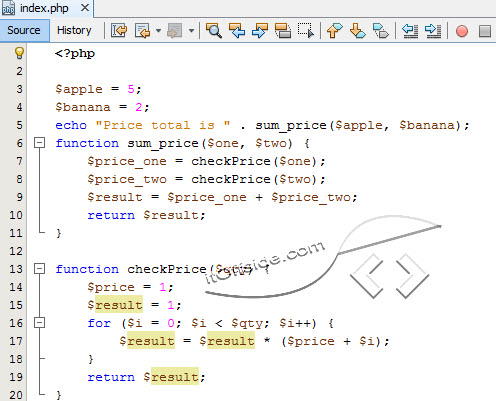Stop macro recording with grey square icon

click(485, 31)
